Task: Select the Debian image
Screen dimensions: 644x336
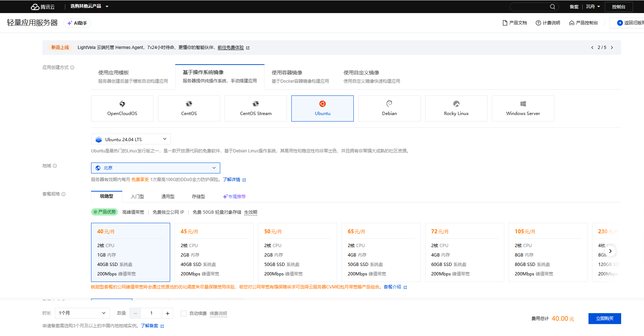Action: (389, 108)
